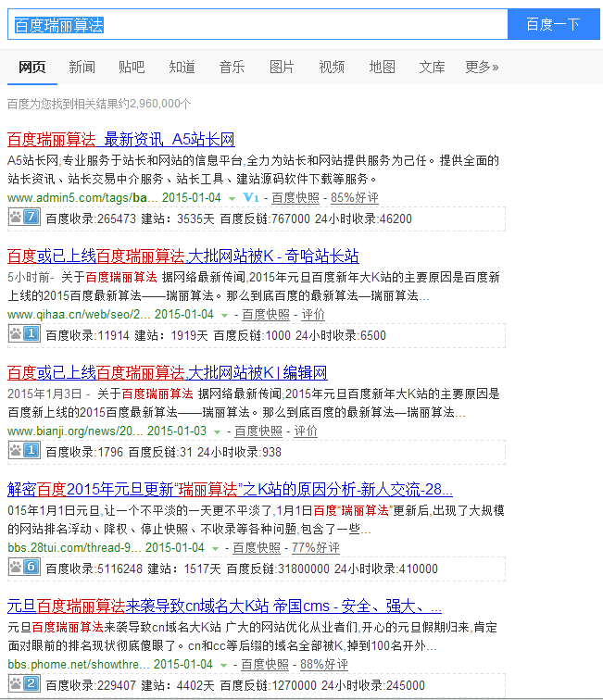603x700 pixels.
Task: Open the result ending in 奇哈站长站
Action: [183, 256]
